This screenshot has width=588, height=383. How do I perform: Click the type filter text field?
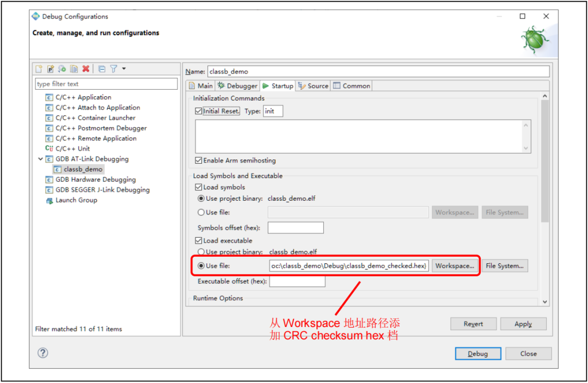(x=107, y=84)
